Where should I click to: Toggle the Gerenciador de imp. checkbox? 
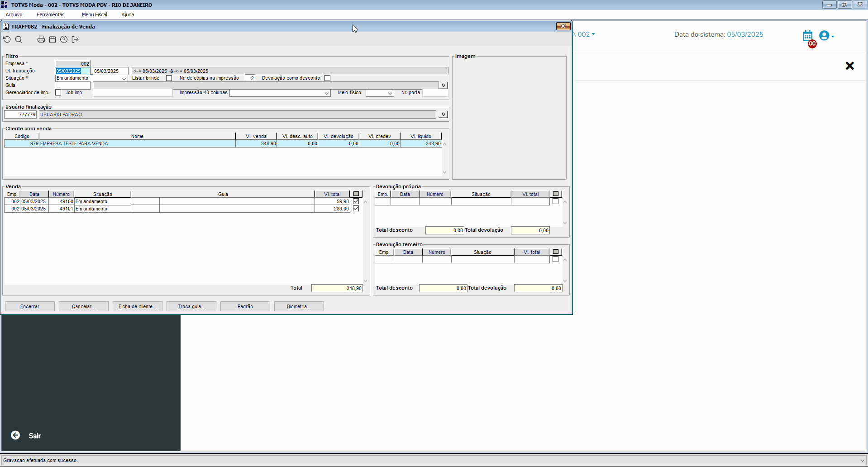[58, 93]
